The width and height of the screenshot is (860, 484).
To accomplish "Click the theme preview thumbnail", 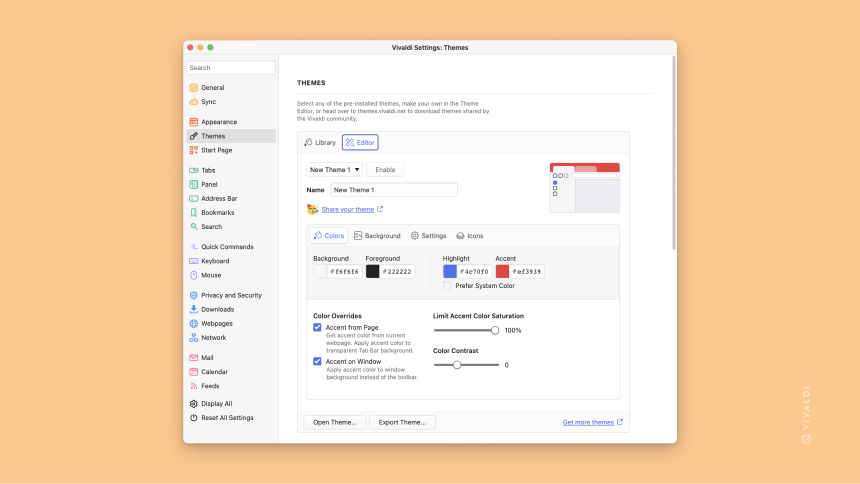I will pos(585,188).
